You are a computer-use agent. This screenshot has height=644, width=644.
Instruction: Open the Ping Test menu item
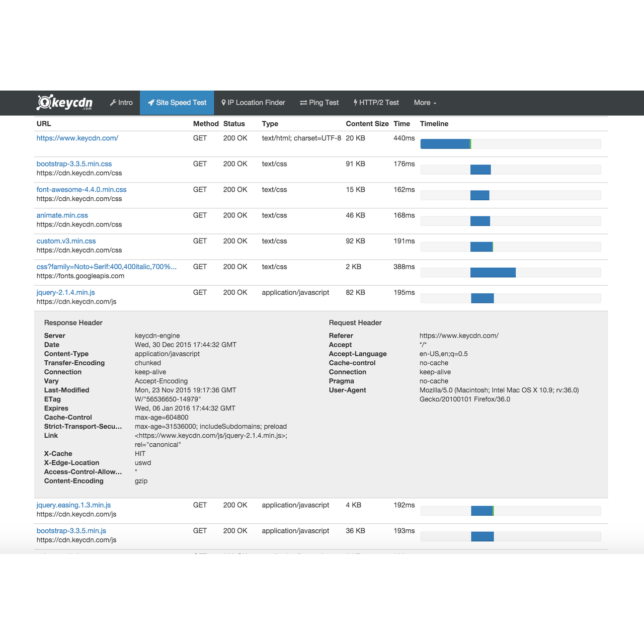[x=319, y=102]
